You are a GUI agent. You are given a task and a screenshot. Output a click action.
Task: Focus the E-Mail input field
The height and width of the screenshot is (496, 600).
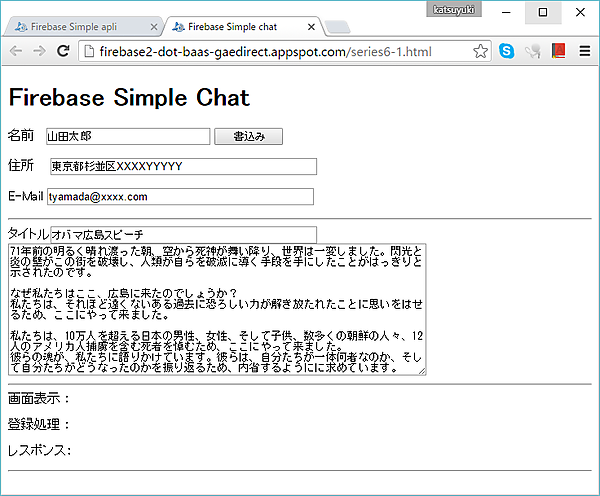181,197
